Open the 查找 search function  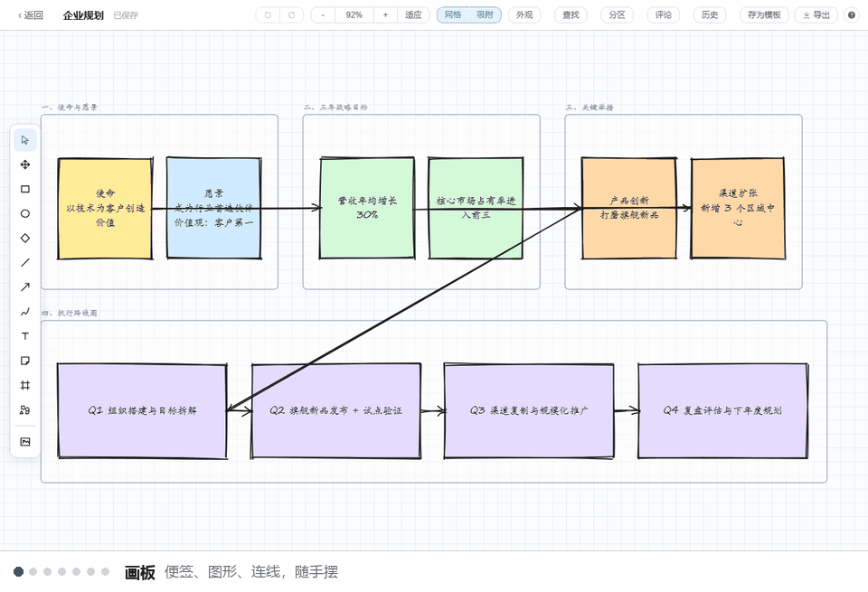(x=571, y=15)
